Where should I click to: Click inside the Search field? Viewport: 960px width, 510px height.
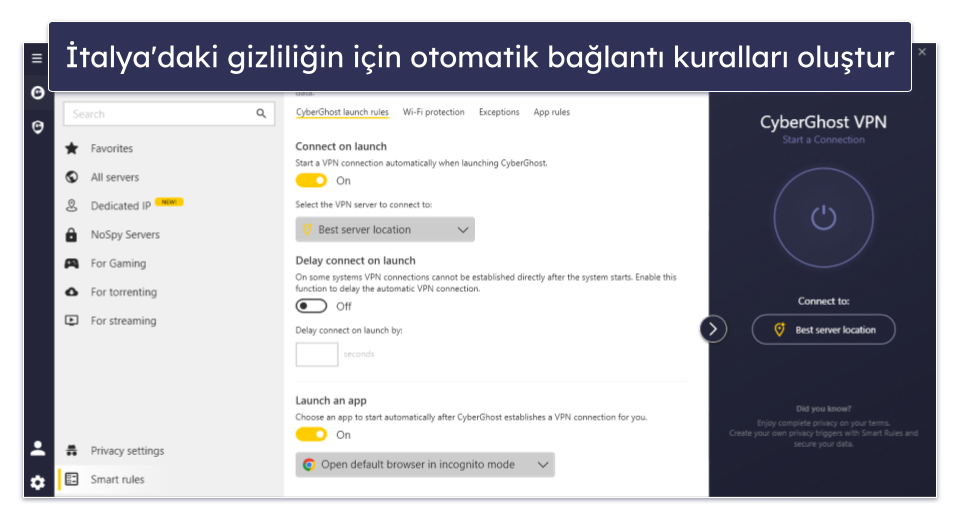point(169,114)
